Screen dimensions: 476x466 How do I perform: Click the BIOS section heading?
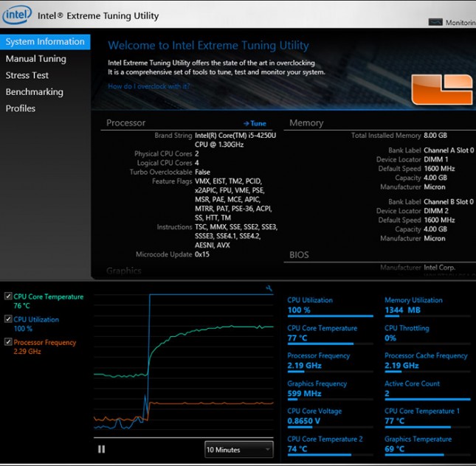(299, 255)
